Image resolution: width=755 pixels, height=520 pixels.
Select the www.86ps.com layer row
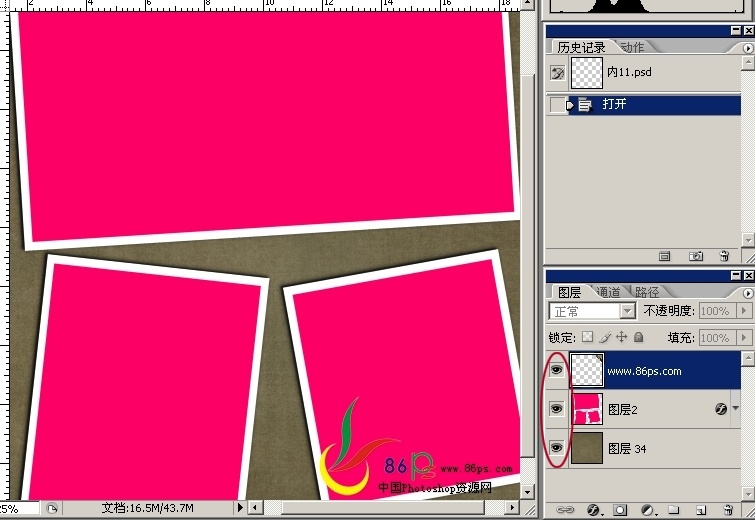tap(644, 370)
